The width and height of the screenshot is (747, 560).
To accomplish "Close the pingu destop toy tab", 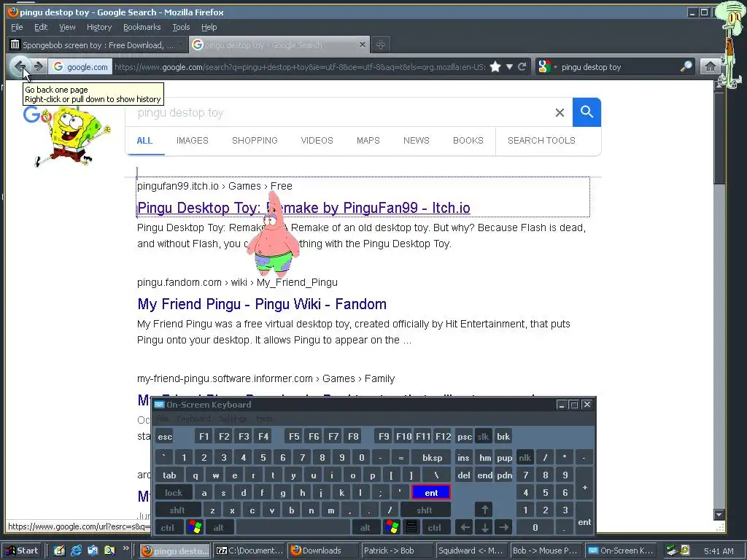I will (x=362, y=44).
